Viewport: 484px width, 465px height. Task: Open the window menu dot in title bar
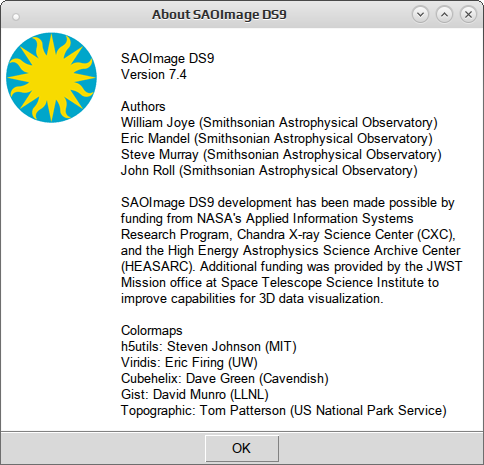tap(16, 17)
